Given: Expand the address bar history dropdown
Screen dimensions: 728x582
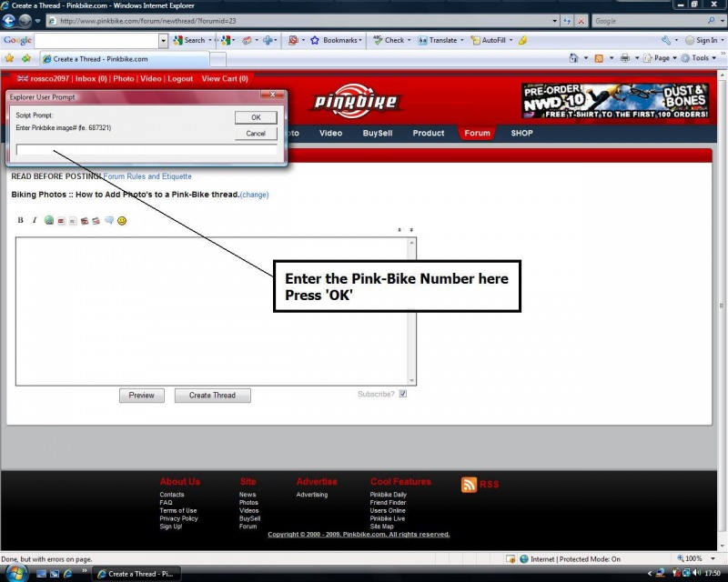Looking at the screenshot, I should [554, 21].
